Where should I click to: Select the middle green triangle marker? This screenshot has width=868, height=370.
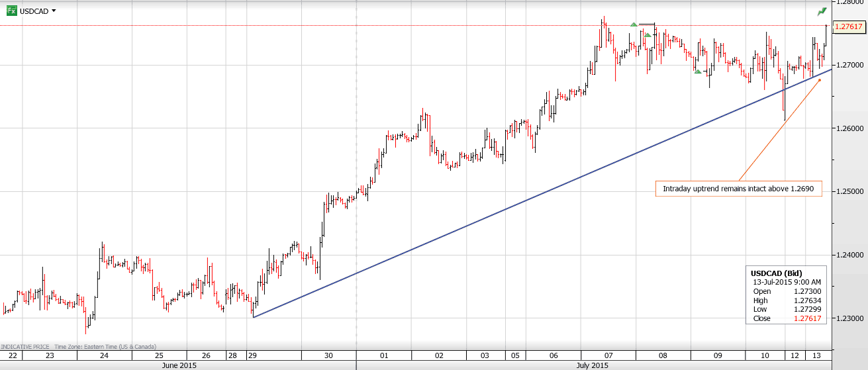pyautogui.click(x=648, y=34)
